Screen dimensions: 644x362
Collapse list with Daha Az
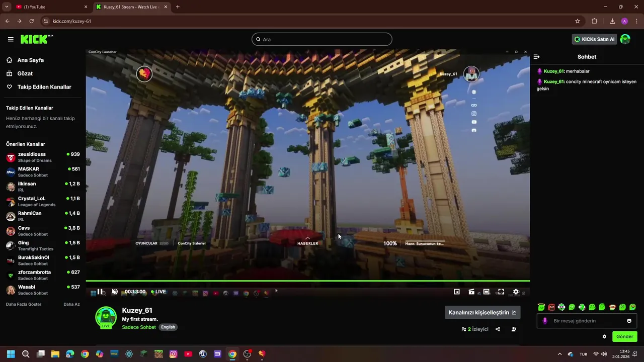(71, 304)
